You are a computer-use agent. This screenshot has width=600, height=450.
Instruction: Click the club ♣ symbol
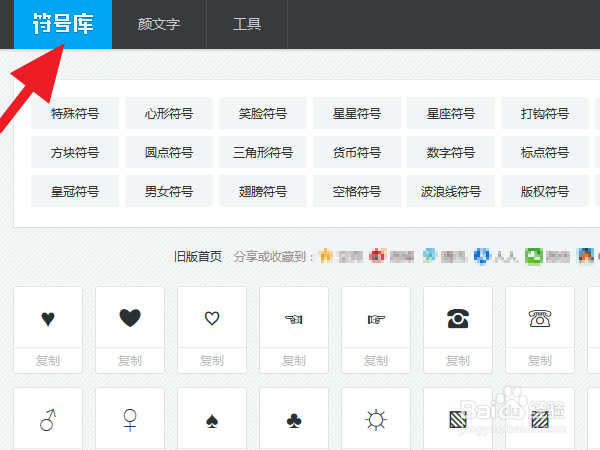pos(294,421)
